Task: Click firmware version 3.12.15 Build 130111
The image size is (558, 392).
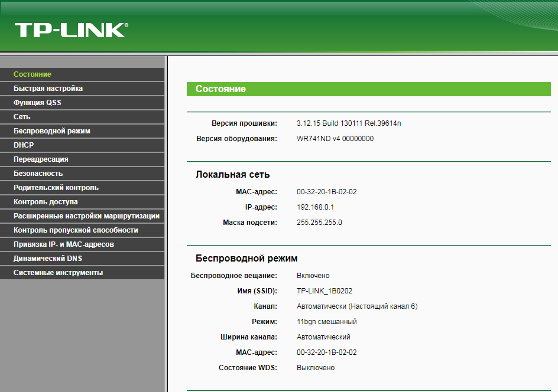Action: pyautogui.click(x=349, y=123)
